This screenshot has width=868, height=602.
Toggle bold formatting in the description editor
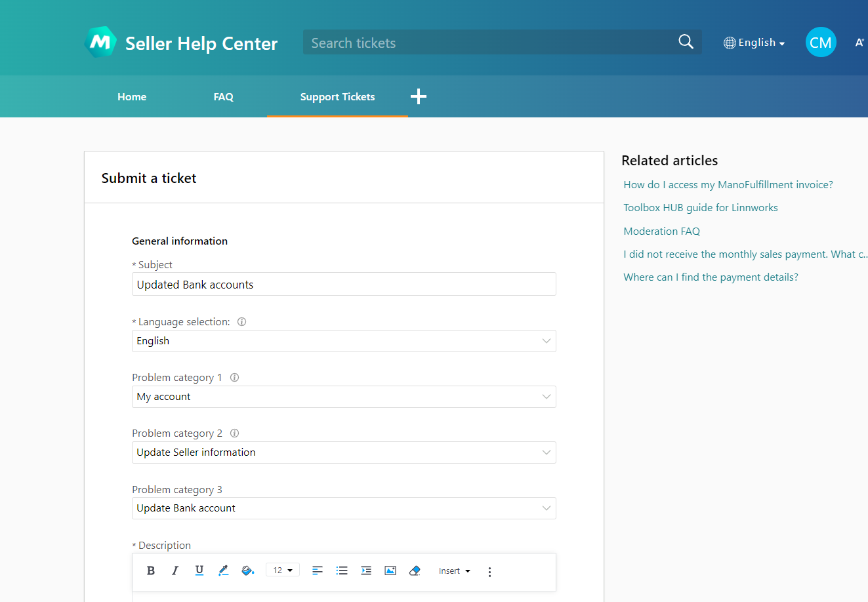tap(151, 571)
